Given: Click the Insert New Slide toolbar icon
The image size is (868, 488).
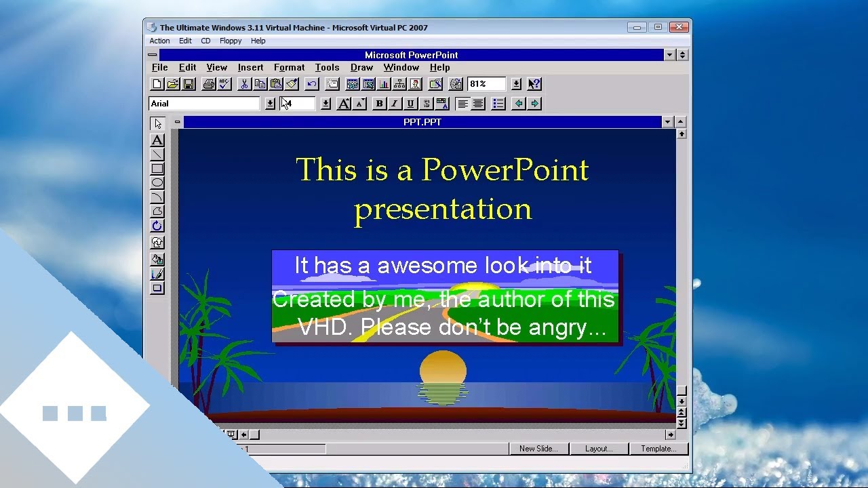Looking at the screenshot, I should pyautogui.click(x=332, y=84).
